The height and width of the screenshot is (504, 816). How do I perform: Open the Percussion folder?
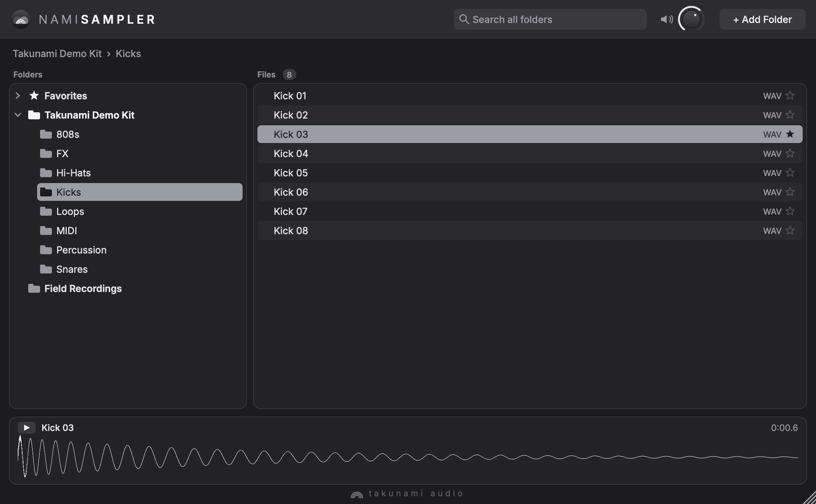pos(140,250)
